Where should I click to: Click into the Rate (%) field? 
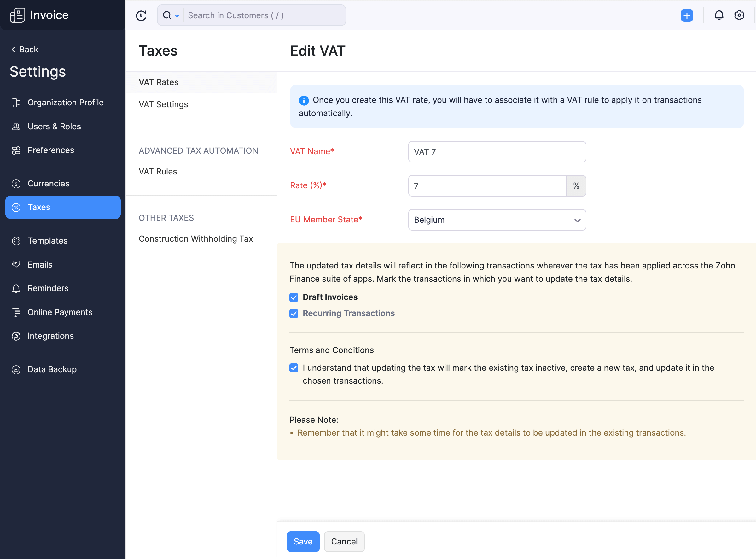(x=487, y=186)
